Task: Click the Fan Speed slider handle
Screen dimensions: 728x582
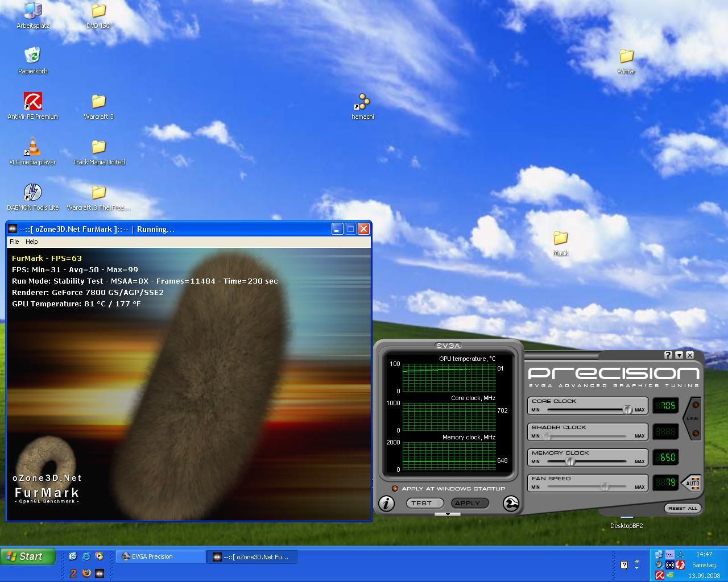Action: click(604, 487)
